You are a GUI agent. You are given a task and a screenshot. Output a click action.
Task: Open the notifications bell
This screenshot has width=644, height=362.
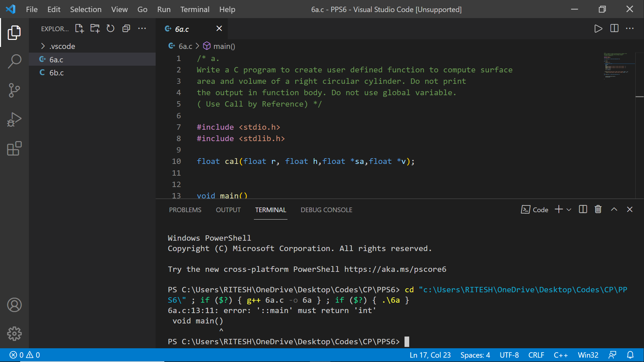630,355
